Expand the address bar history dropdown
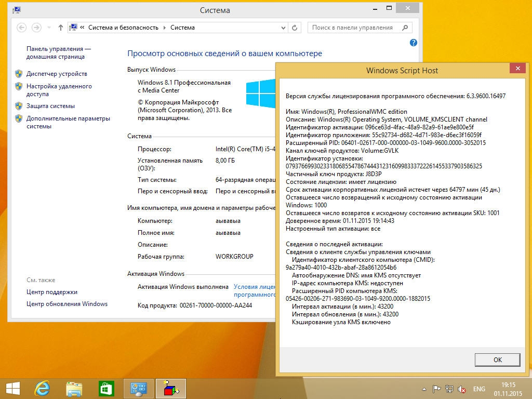532x399 pixels. (283, 28)
